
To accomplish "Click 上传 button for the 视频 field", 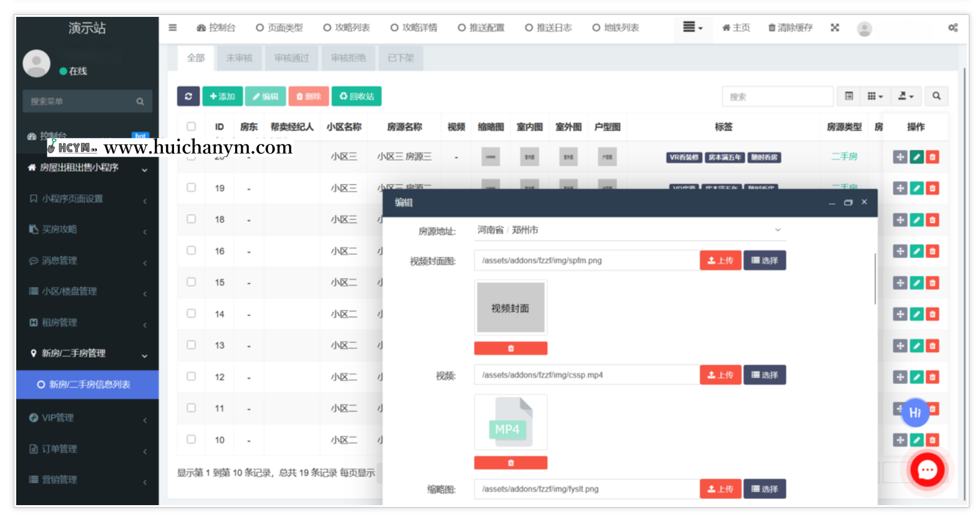I will (720, 375).
